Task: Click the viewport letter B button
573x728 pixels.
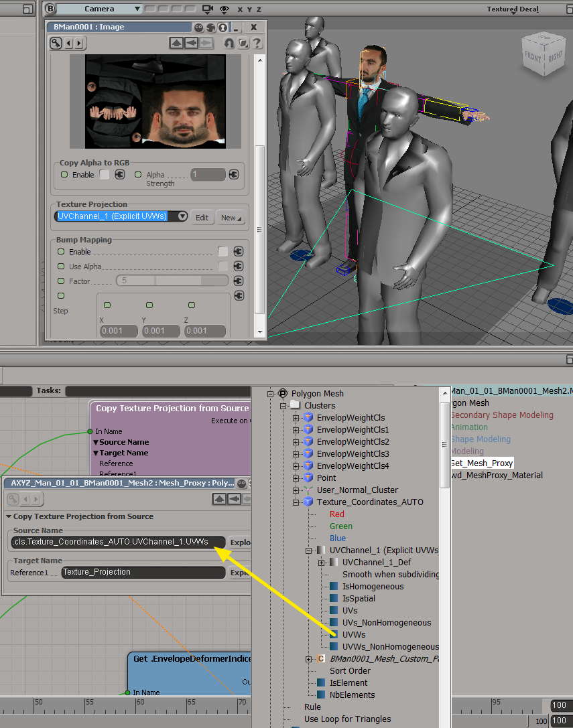Action: point(50,8)
